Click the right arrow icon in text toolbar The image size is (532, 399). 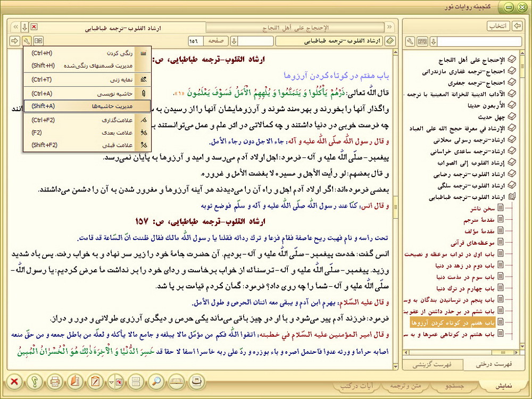point(14,41)
